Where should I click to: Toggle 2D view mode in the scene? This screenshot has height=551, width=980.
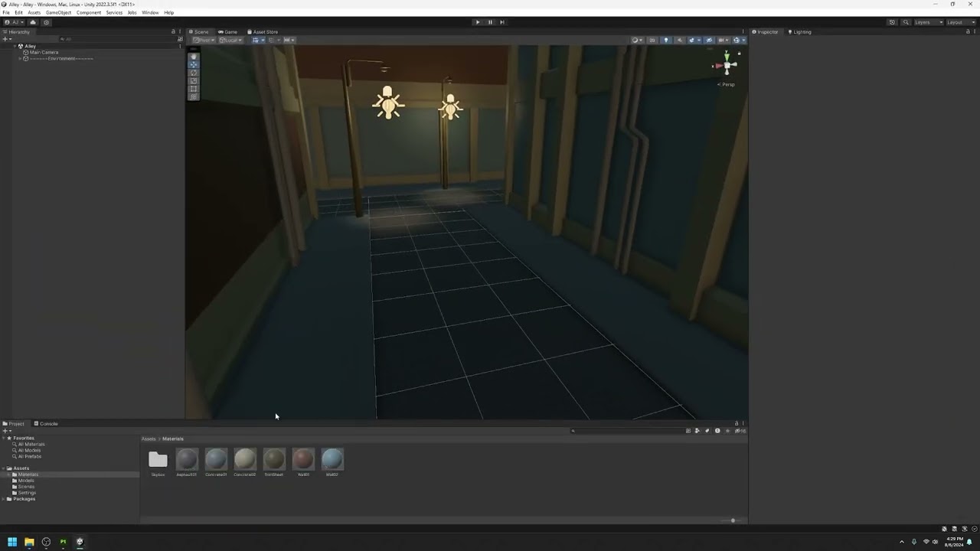tap(652, 40)
